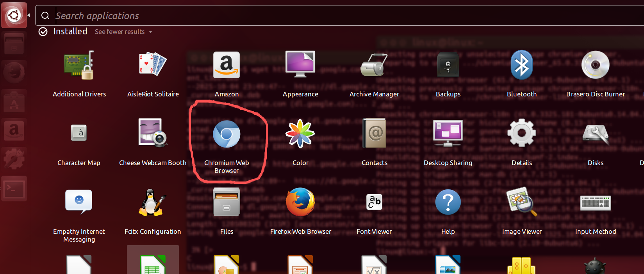Image resolution: width=644 pixels, height=274 pixels.
Task: Open Backups application
Action: [448, 64]
